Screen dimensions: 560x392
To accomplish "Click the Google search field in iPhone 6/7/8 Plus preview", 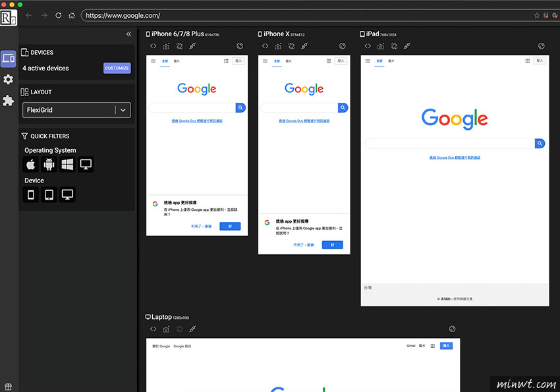I will (192, 107).
